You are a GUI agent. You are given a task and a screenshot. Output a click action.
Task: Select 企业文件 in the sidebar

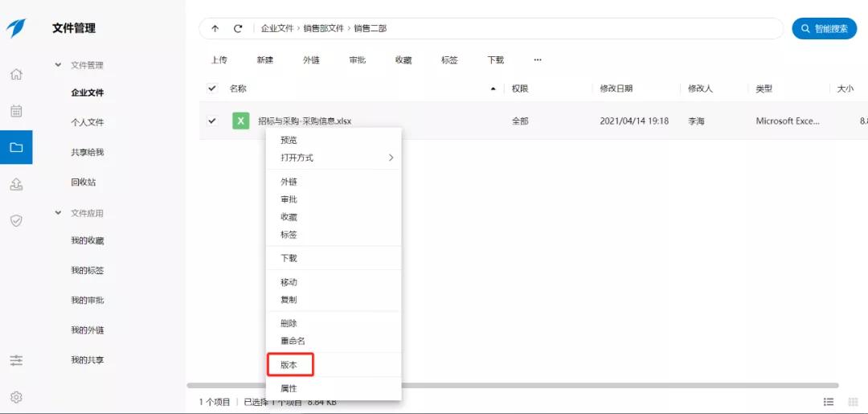(88, 92)
